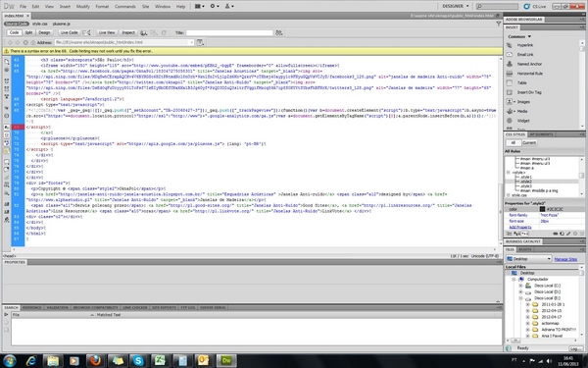Screen dimensions: 588x368
Task: Toggle Live View mode
Action: tap(107, 32)
